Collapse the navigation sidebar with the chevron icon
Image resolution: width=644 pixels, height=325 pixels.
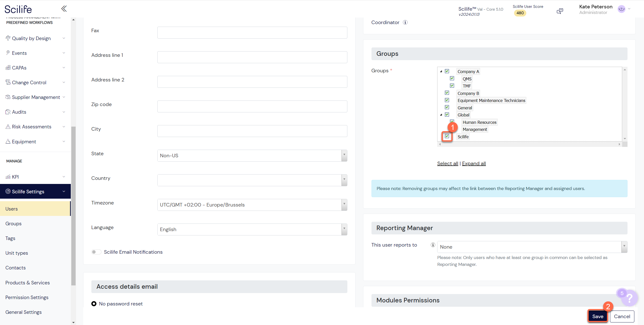64,8
